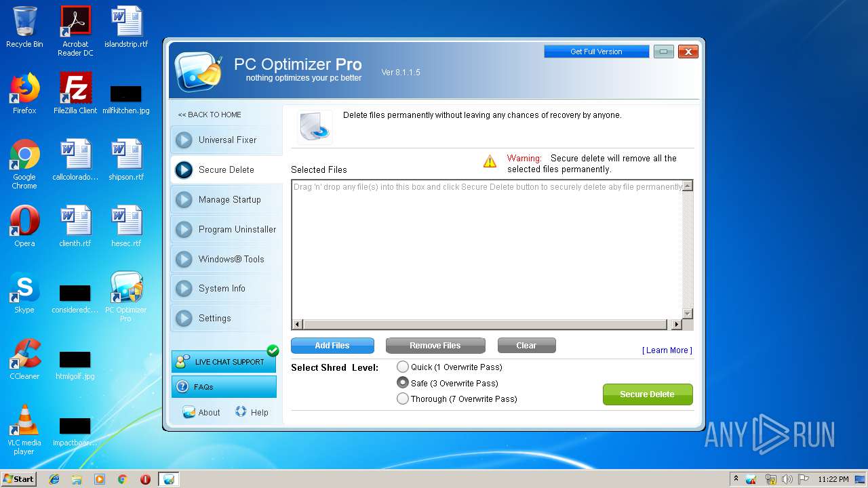
Task: Open the Universal Fixer section
Action: click(x=226, y=140)
